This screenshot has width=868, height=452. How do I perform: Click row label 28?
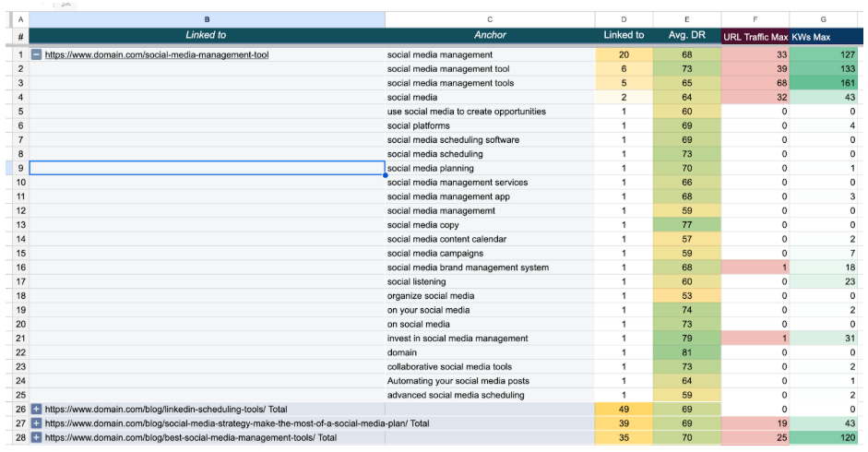pyautogui.click(x=20, y=437)
